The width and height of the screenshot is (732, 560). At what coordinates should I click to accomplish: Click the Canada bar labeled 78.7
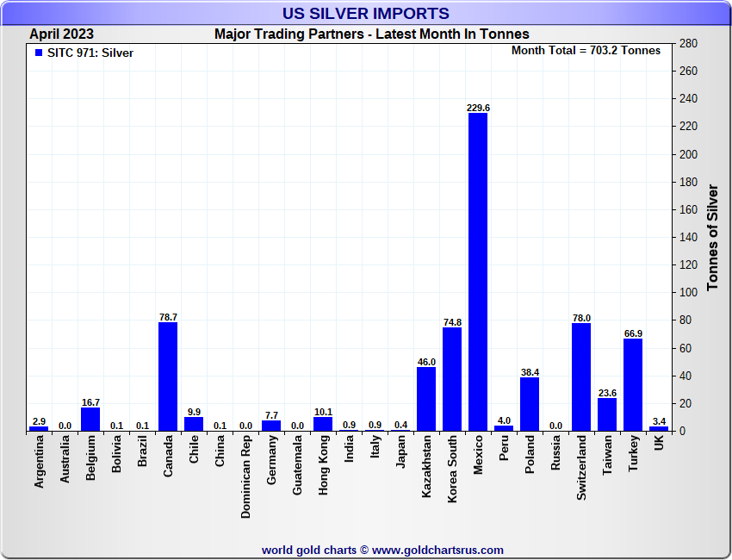[x=168, y=376]
